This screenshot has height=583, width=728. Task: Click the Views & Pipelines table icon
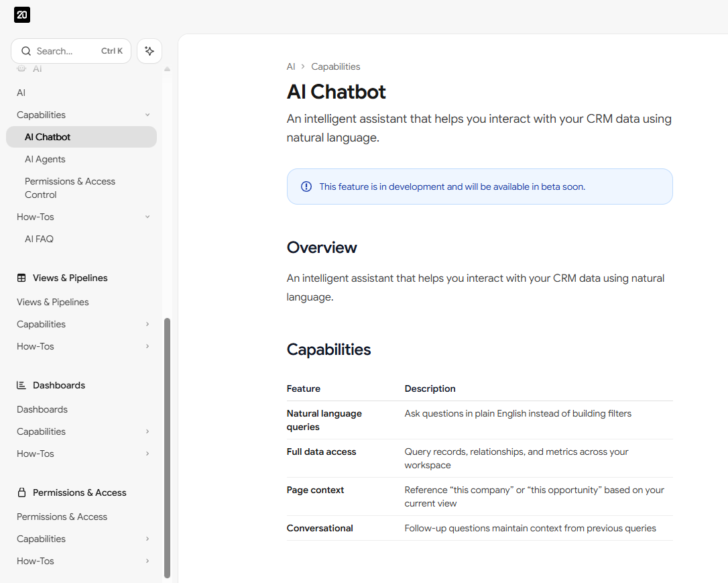tap(21, 278)
